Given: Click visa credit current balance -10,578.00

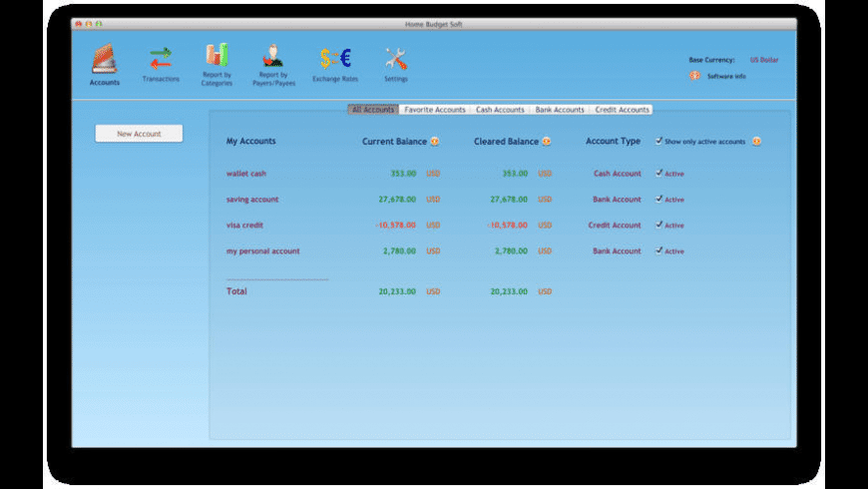Looking at the screenshot, I should click(x=396, y=226).
